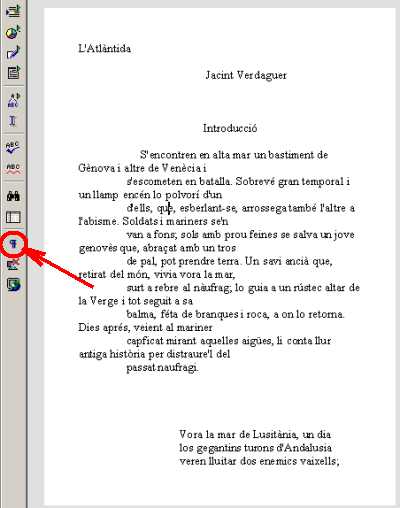Viewport: 400px width, 508px height.
Task: Click the line ending passat naufragi
Action: 162,368
